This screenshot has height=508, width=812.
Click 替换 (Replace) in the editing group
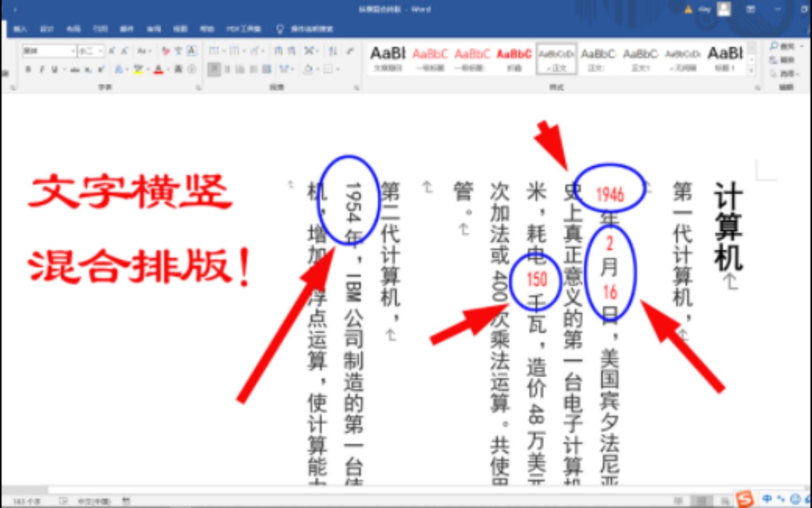[x=784, y=60]
